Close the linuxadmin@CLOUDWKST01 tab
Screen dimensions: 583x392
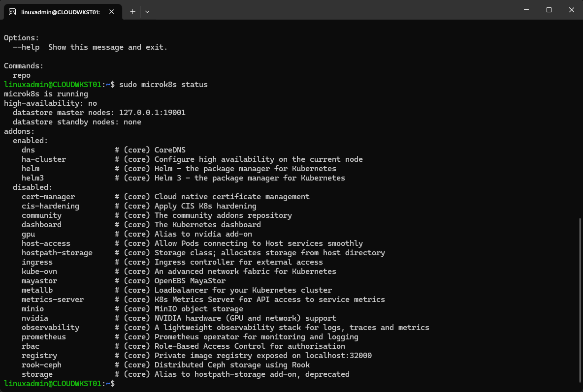113,11
